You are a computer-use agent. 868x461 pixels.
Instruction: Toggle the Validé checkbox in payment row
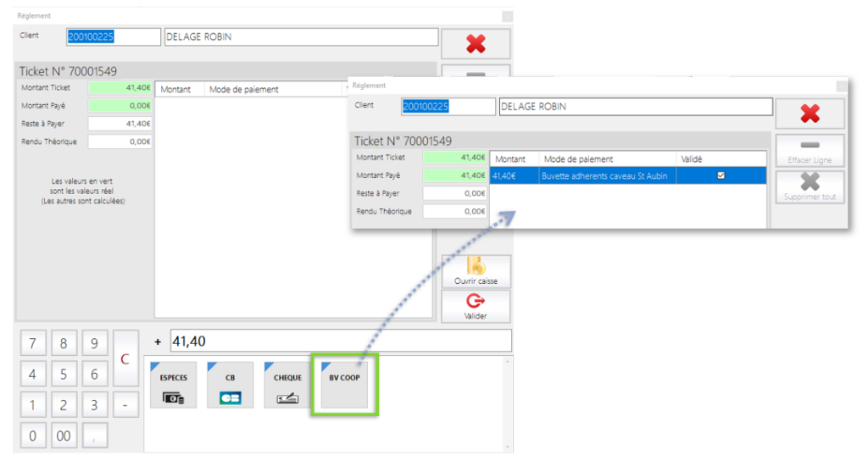(x=721, y=175)
